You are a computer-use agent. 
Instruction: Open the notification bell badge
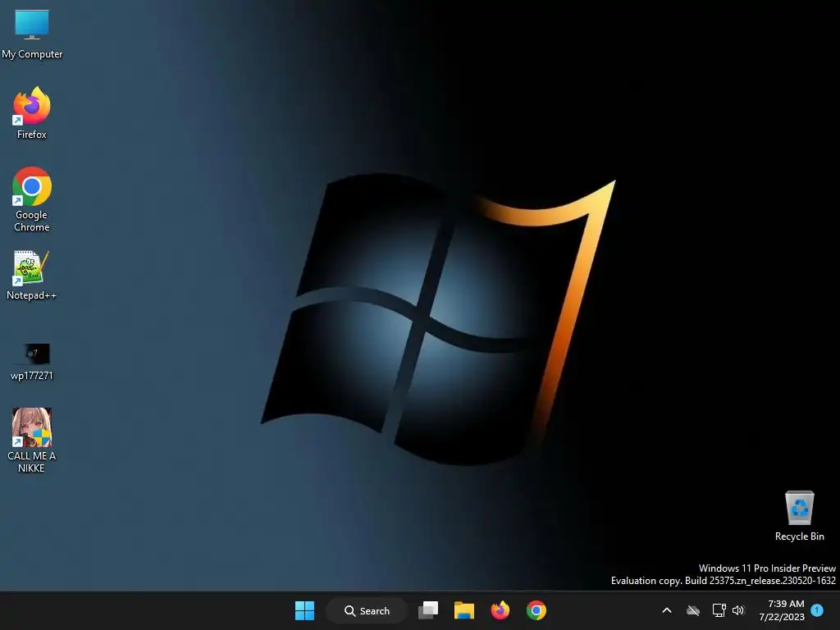pos(817,610)
